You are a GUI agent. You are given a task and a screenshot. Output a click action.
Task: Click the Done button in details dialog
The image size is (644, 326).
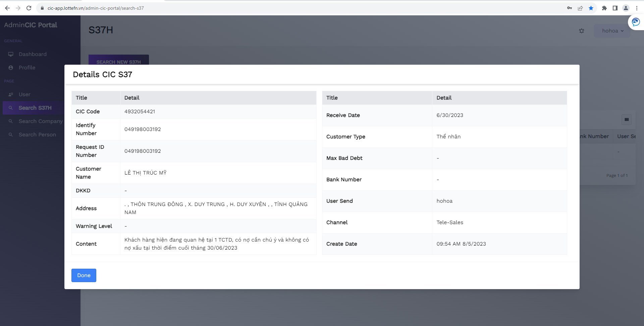click(84, 275)
